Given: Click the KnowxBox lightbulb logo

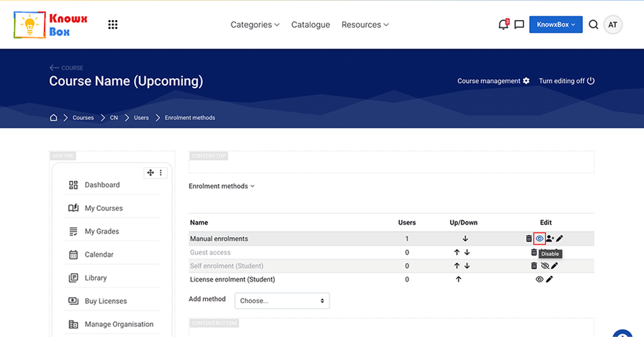Looking at the screenshot, I should coord(51,25).
